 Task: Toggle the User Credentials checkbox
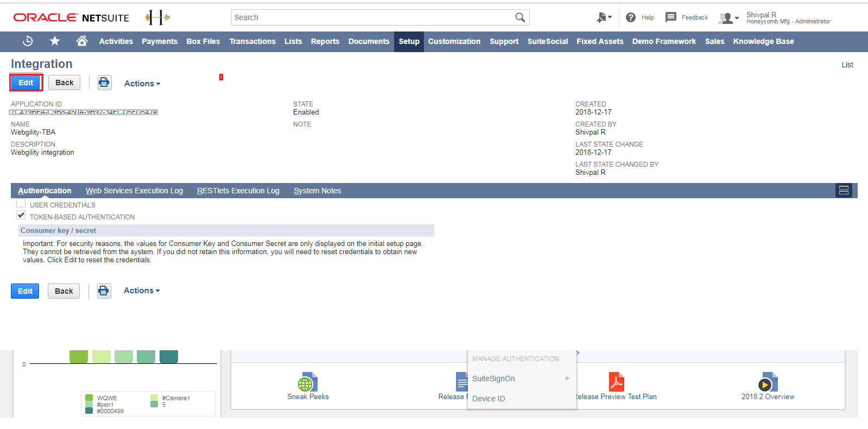(x=21, y=203)
